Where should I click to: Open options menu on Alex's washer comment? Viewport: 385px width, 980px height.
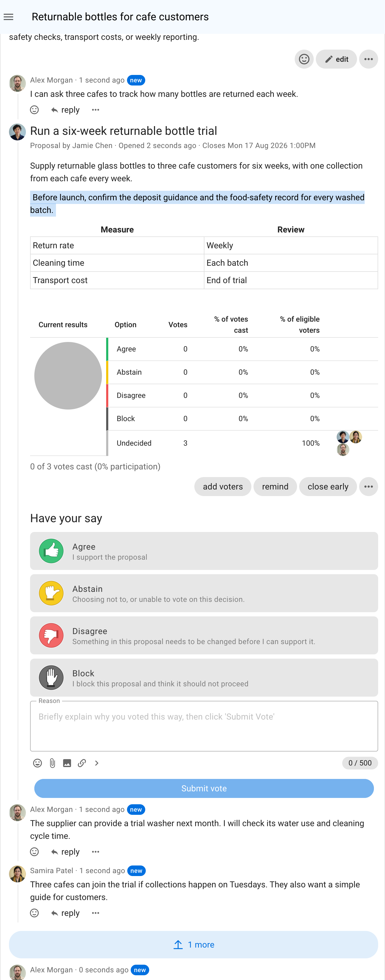(96, 852)
